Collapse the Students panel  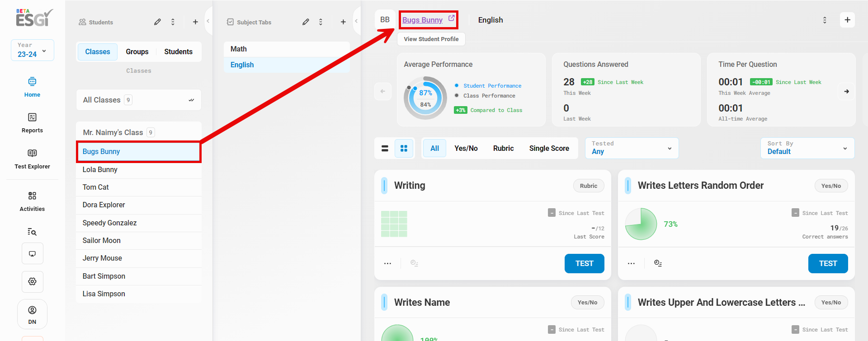coord(208,21)
